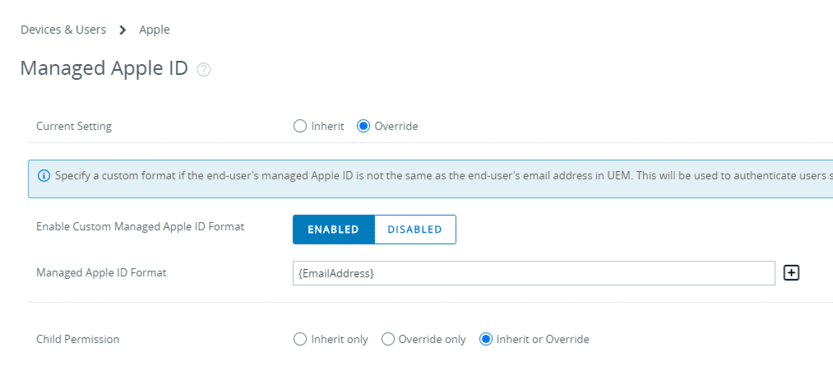Switch custom Apple ID format to DISABLED

[x=415, y=229]
